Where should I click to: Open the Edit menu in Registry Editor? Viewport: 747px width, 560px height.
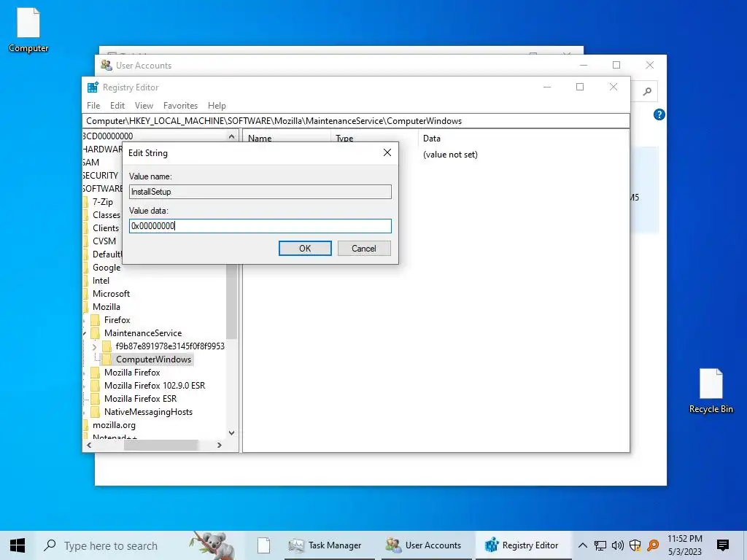pos(117,106)
